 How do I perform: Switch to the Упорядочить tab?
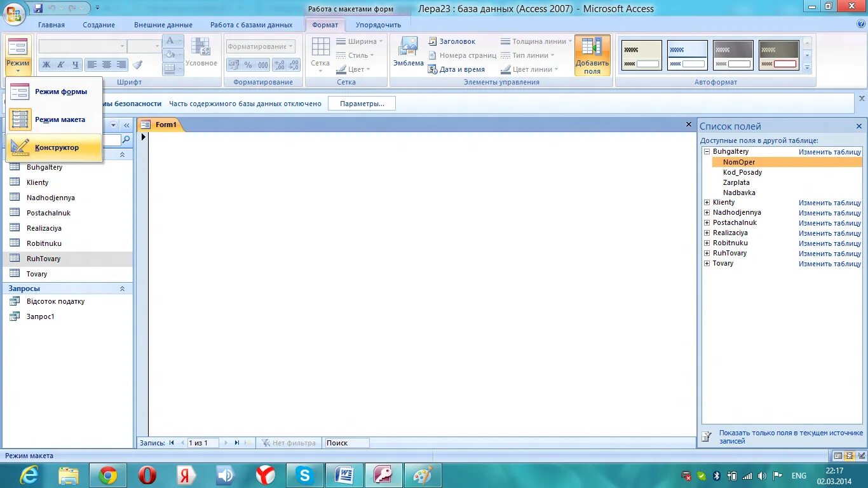coord(378,25)
